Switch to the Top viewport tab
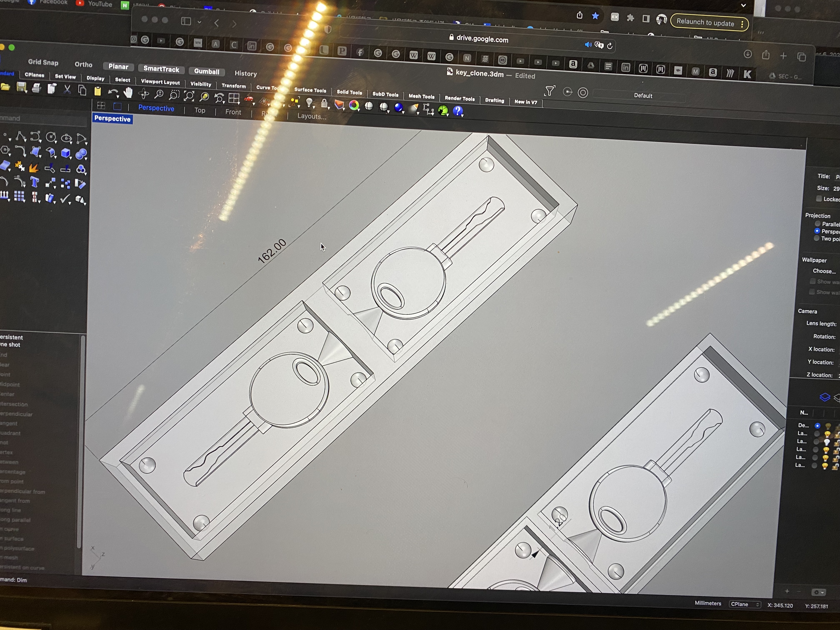Image resolution: width=840 pixels, height=630 pixels. click(x=200, y=110)
